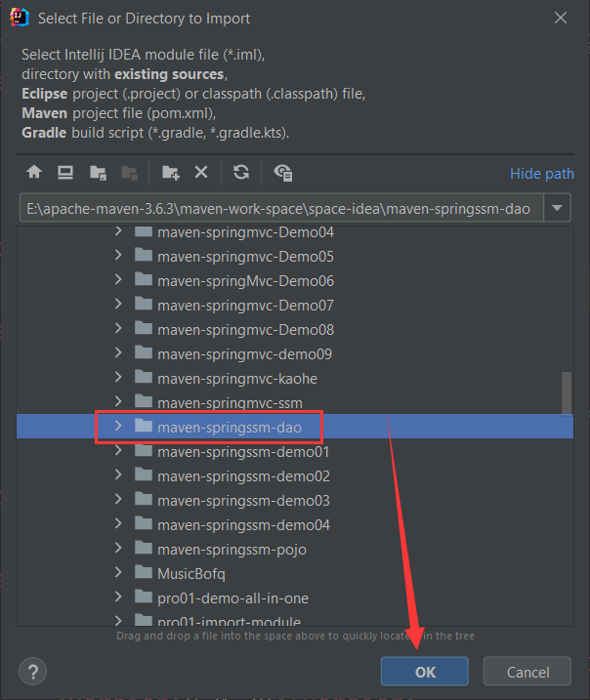Expand the maven-springmvc-Demo04 folder
The image size is (590, 700).
point(118,231)
